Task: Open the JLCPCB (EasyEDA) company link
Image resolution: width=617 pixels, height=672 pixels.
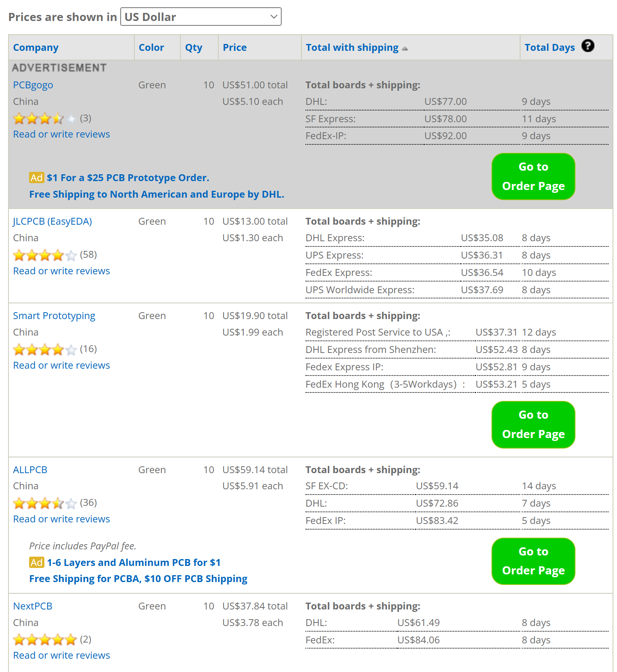Action: [52, 221]
